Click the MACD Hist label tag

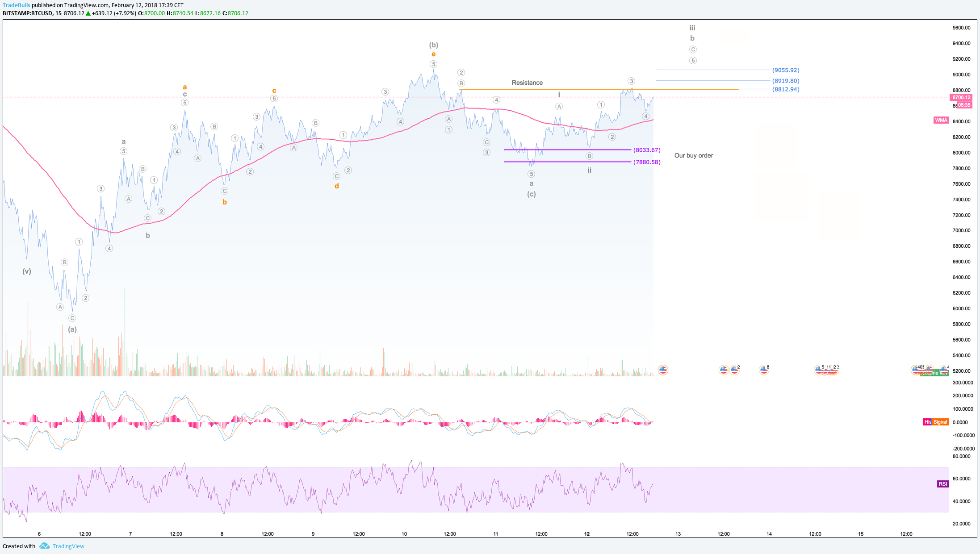click(927, 422)
